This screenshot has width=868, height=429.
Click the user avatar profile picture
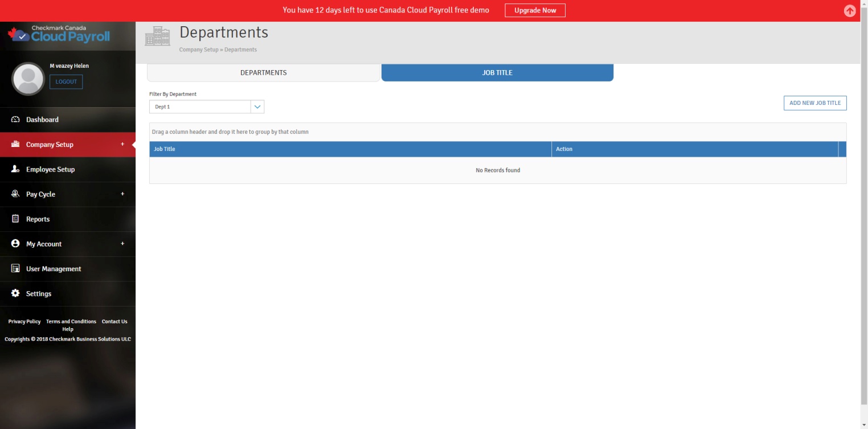[28, 79]
